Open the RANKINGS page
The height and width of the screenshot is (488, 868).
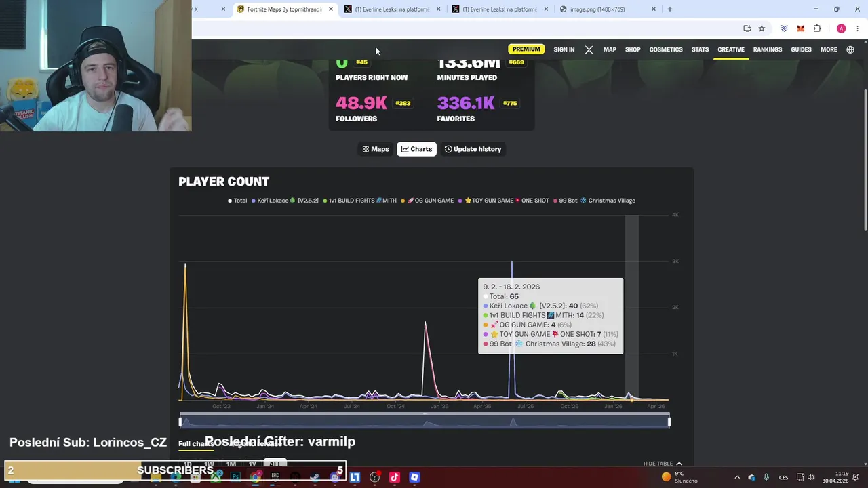tap(768, 49)
